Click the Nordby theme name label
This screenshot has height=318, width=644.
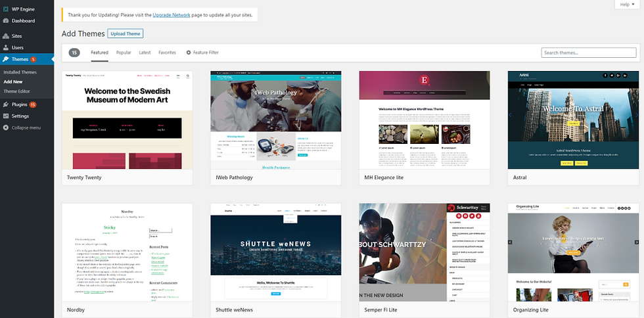(x=76, y=309)
